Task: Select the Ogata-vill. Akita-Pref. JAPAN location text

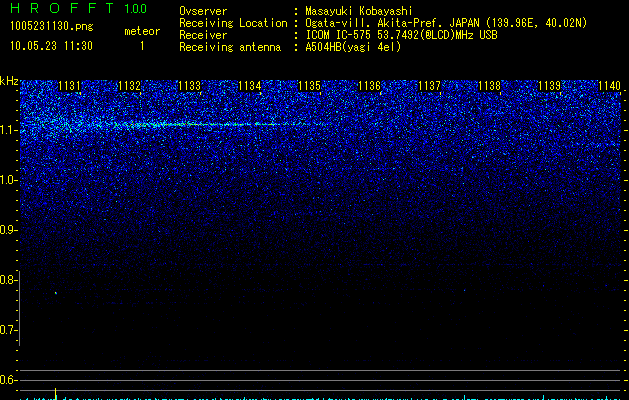Action: pyautogui.click(x=446, y=23)
